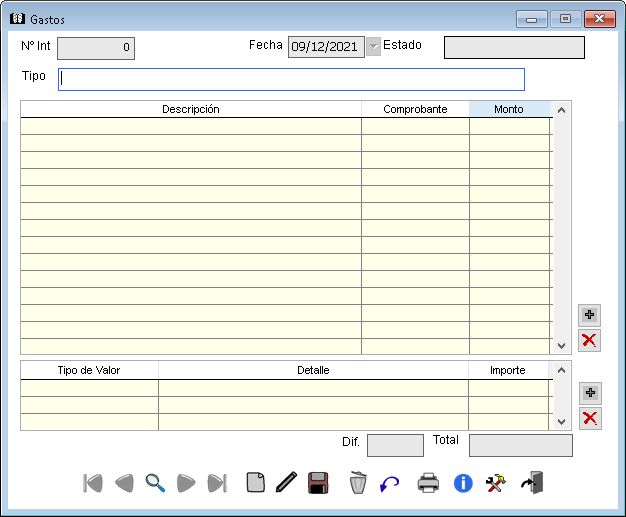626x517 pixels.
Task: Open the Fecha date picker dropdown
Action: tap(374, 47)
